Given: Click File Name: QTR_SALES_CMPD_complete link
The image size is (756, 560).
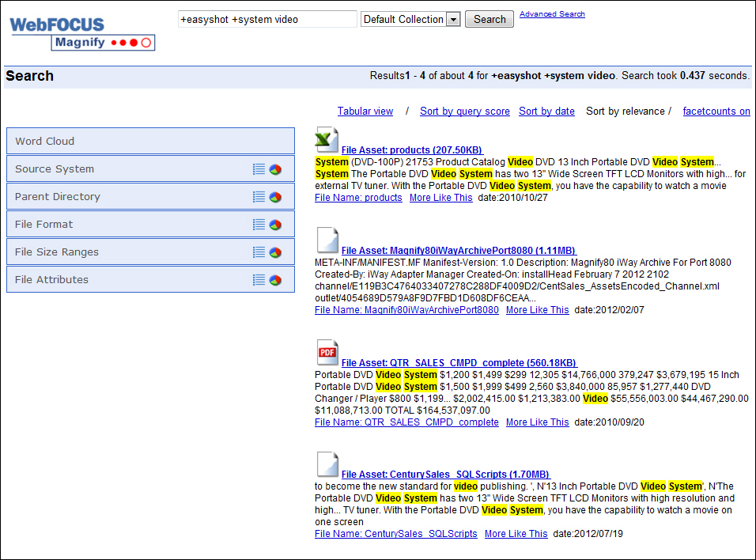Looking at the screenshot, I should (x=406, y=422).
